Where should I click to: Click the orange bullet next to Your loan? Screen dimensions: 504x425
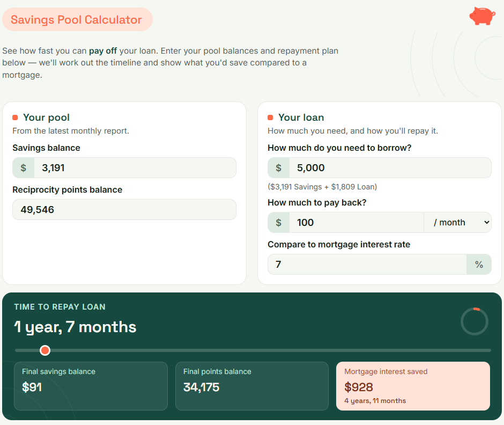(x=270, y=118)
